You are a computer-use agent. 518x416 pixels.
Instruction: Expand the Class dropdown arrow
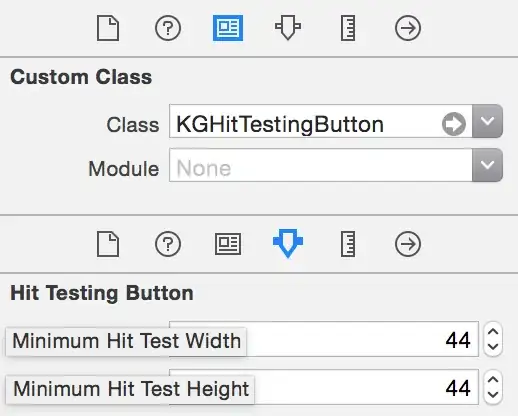pyautogui.click(x=487, y=121)
